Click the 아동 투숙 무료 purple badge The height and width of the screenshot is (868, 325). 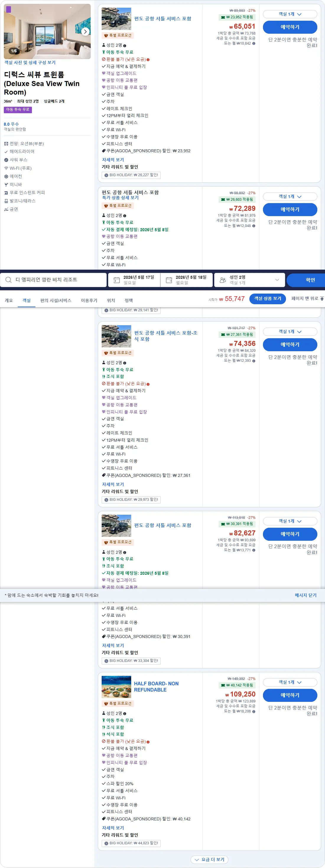[x=18, y=109]
